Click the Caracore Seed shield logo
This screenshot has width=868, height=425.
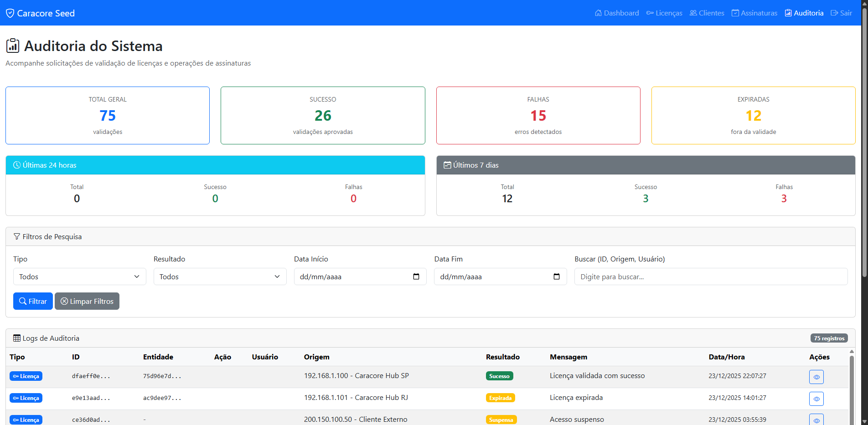pos(10,13)
